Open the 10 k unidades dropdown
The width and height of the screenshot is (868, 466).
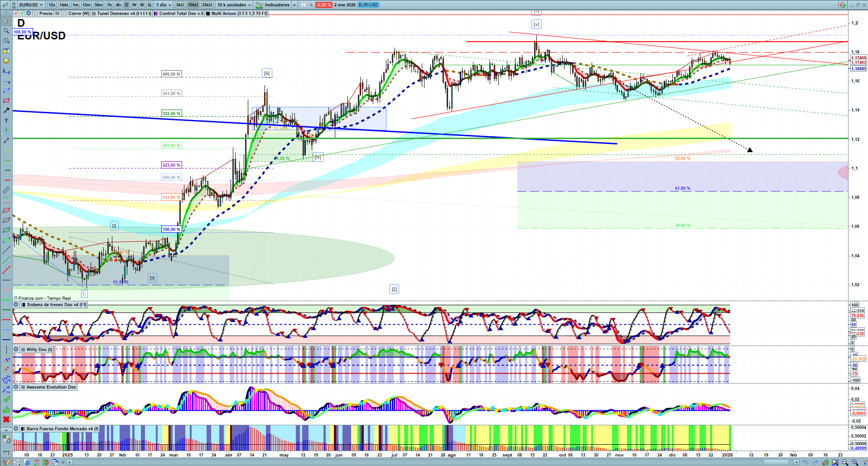click(234, 5)
